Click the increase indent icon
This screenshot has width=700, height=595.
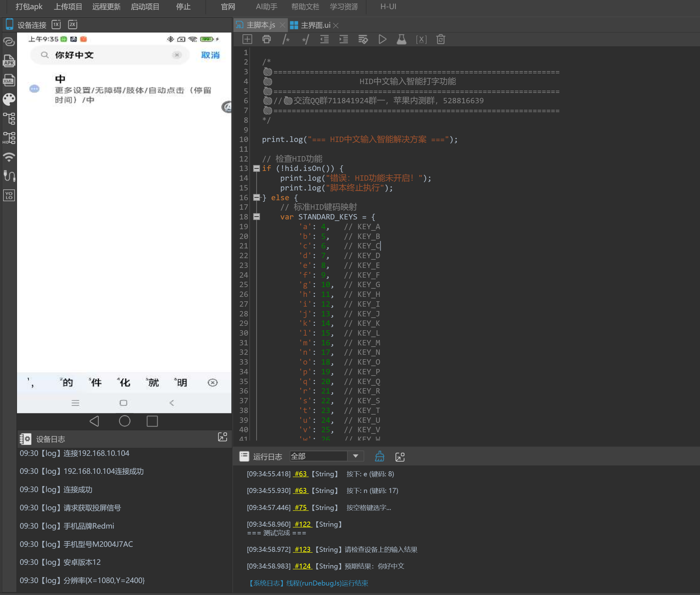[x=344, y=39]
